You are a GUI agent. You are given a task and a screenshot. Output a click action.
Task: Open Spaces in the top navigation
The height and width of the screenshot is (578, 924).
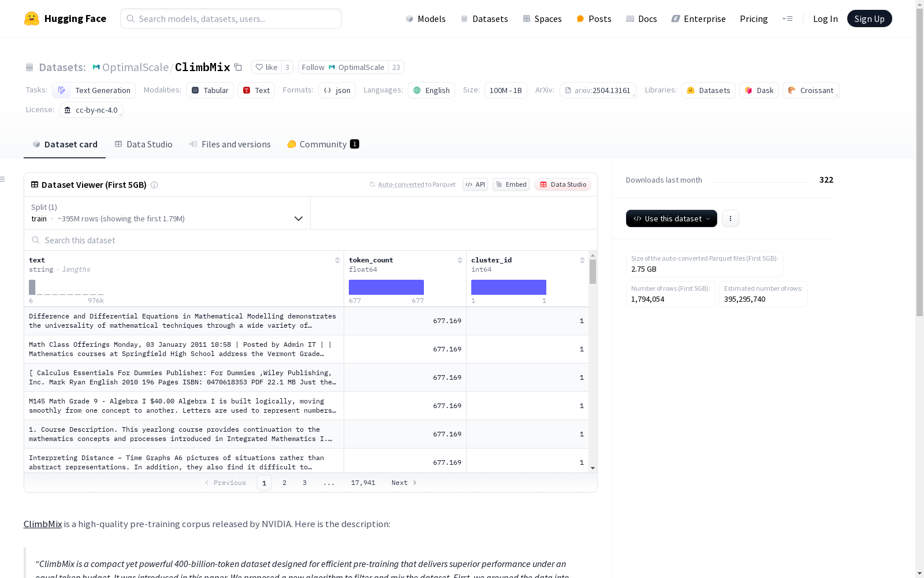click(x=542, y=18)
